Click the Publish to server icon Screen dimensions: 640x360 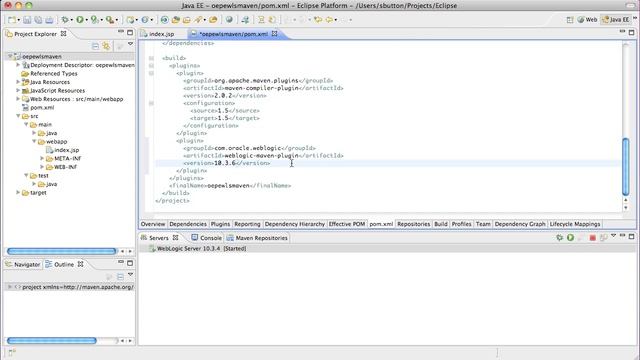tap(603, 238)
